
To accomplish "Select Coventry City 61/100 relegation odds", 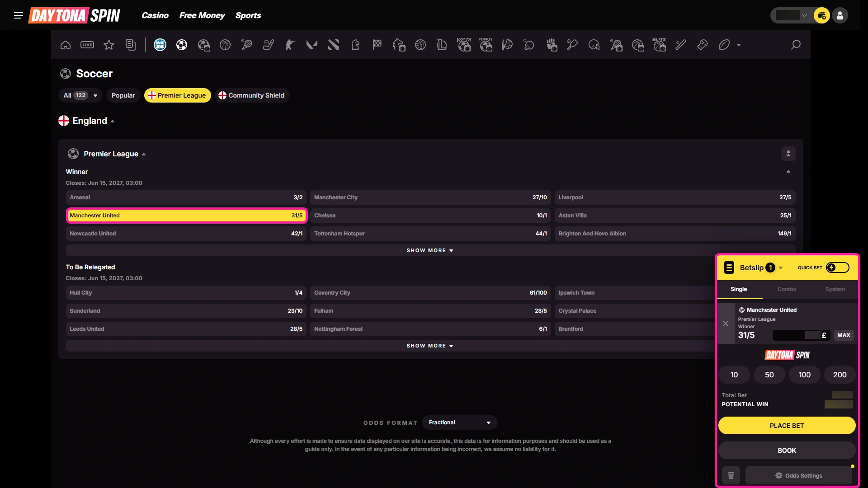I will point(430,293).
